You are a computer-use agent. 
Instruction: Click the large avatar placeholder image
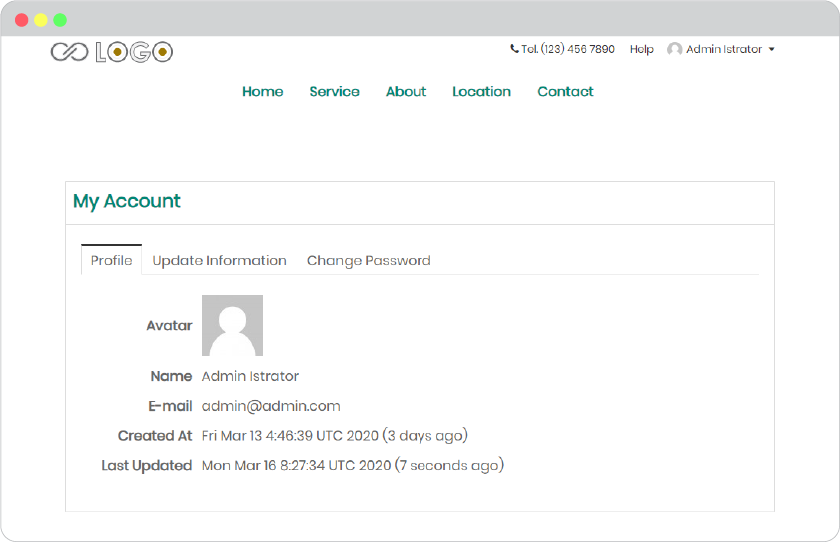pyautogui.click(x=232, y=326)
